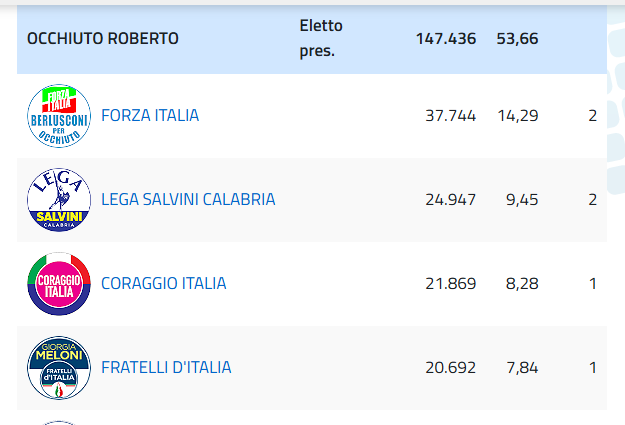Image resolution: width=625 pixels, height=425 pixels.
Task: Select the 147.436 total votes figure
Action: [446, 39]
